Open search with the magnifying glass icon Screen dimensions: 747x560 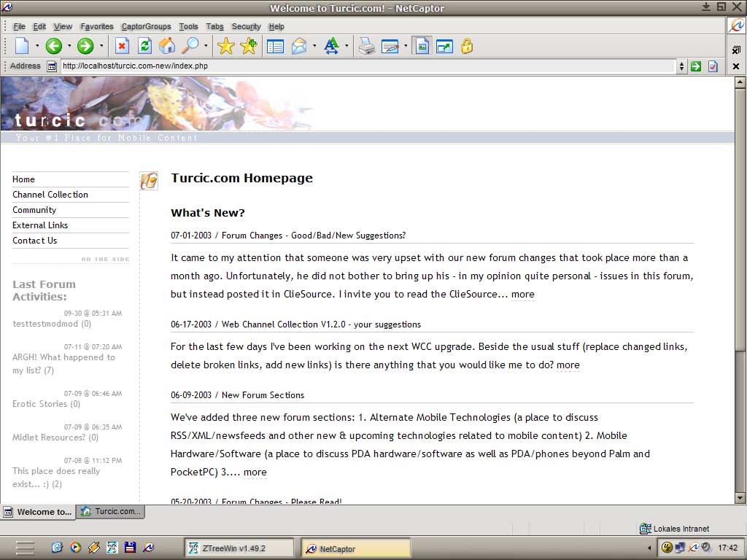tap(190, 46)
